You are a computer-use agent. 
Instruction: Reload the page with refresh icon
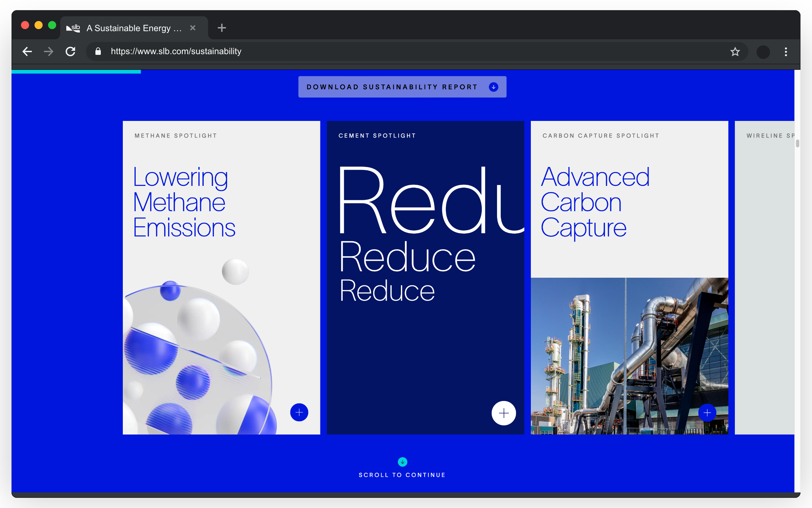pos(70,51)
